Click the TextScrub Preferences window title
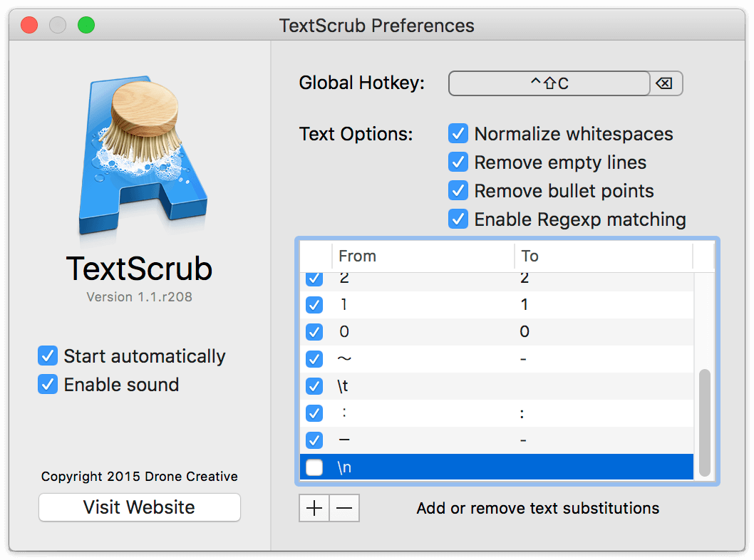The height and width of the screenshot is (560, 754). click(377, 26)
